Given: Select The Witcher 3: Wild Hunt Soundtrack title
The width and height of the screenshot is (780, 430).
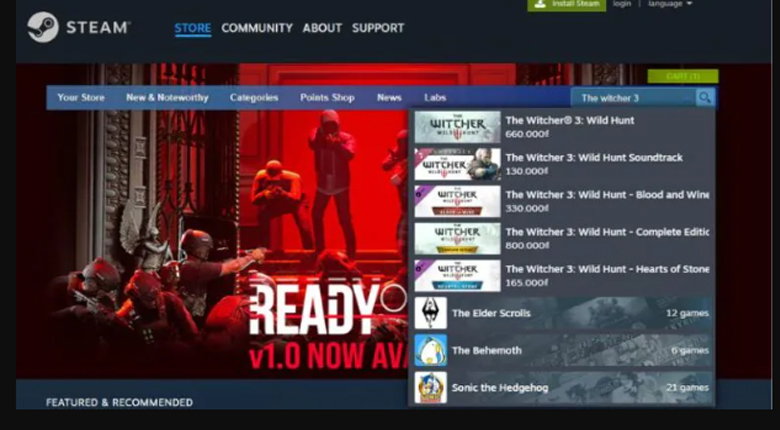Looking at the screenshot, I should click(594, 157).
